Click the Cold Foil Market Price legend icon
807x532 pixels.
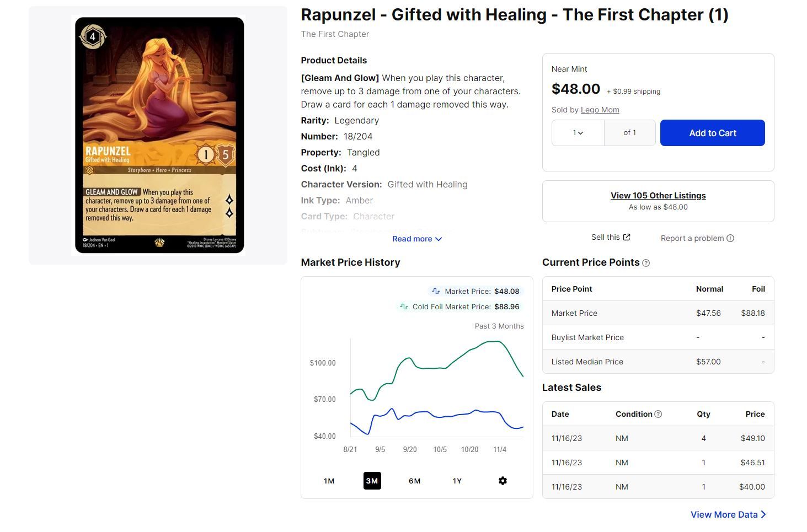(404, 307)
